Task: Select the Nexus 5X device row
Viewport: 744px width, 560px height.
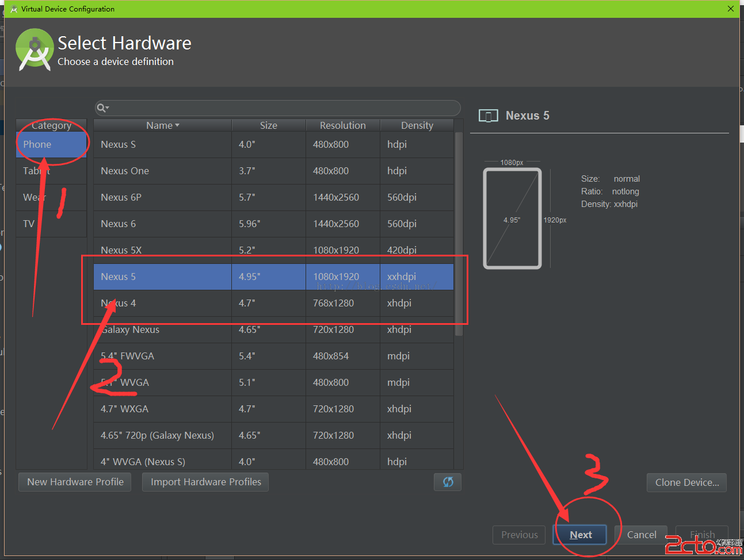Action: (274, 250)
